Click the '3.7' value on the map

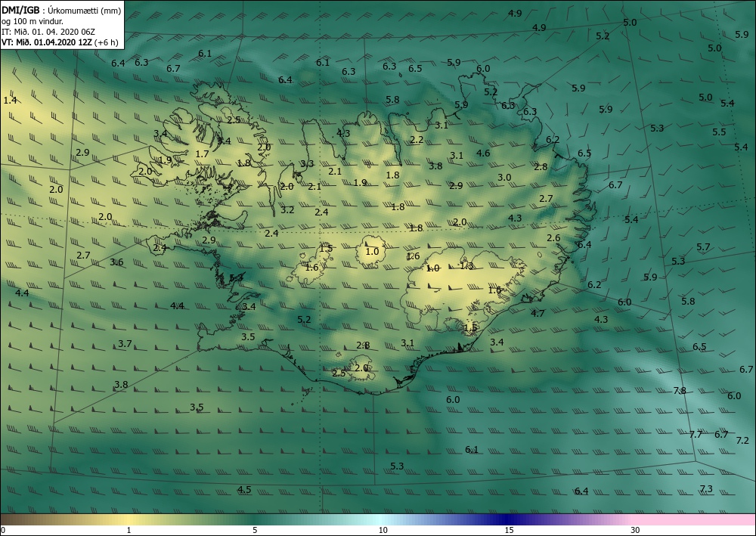pyautogui.click(x=125, y=344)
